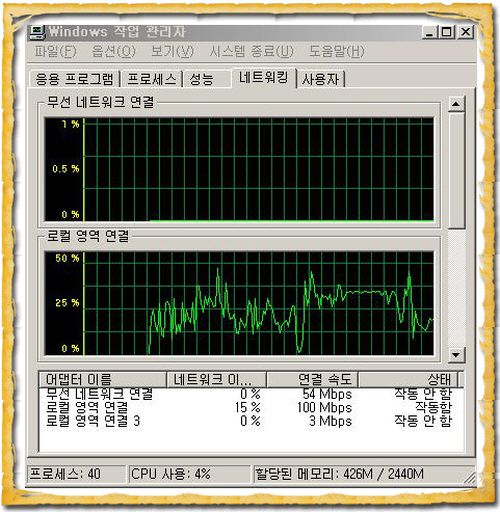Click the graph scrollbar up arrow
The width and height of the screenshot is (500, 512).
456,104
